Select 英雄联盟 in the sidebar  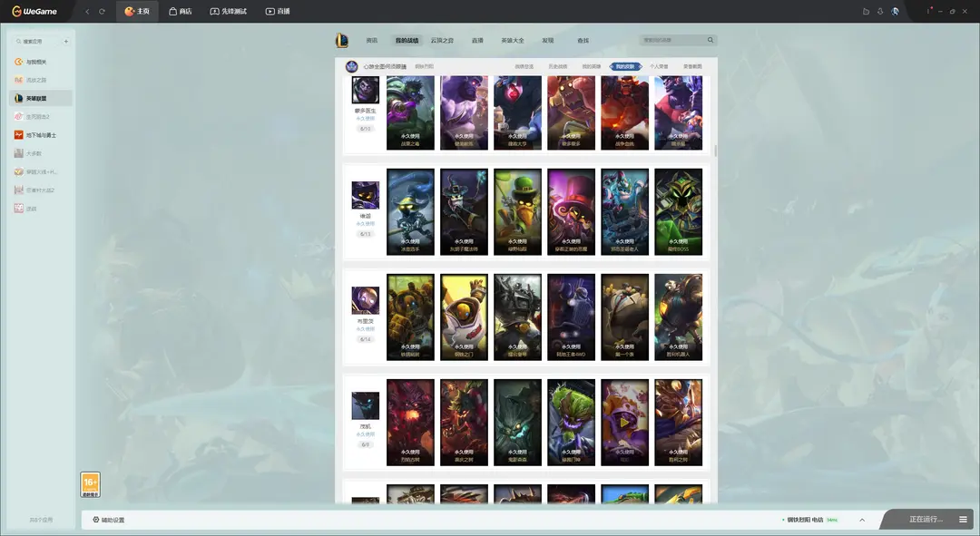(41, 98)
